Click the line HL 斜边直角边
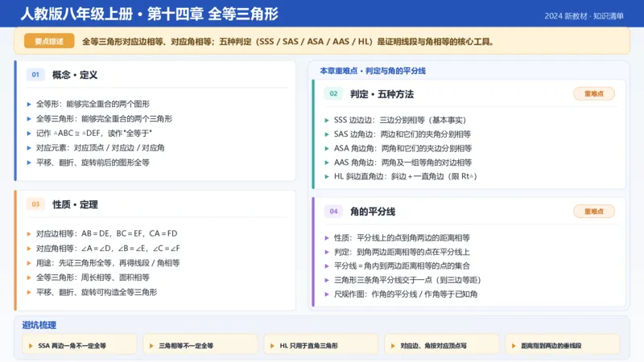The image size is (644, 362). 406,176
